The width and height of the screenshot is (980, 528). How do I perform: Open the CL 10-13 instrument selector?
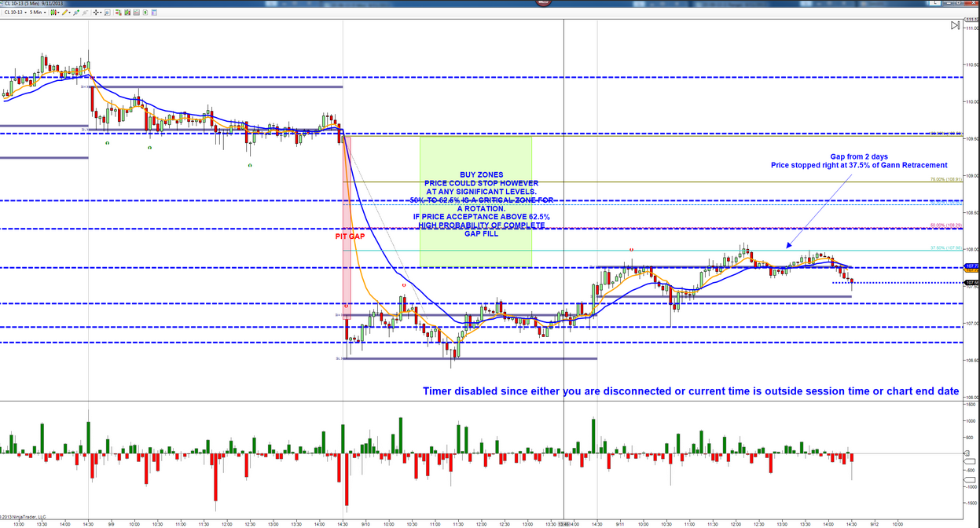[x=15, y=13]
